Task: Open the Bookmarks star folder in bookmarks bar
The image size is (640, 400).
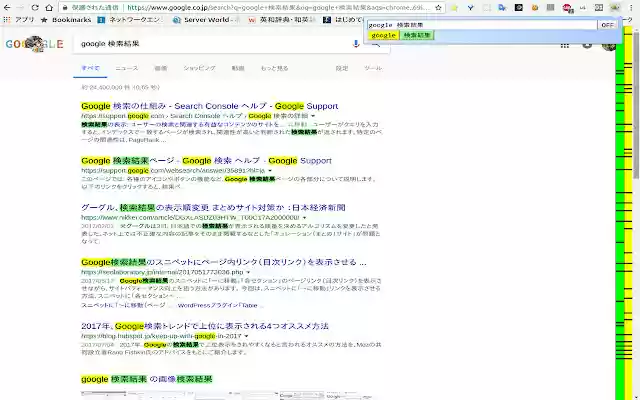Action: (66, 20)
